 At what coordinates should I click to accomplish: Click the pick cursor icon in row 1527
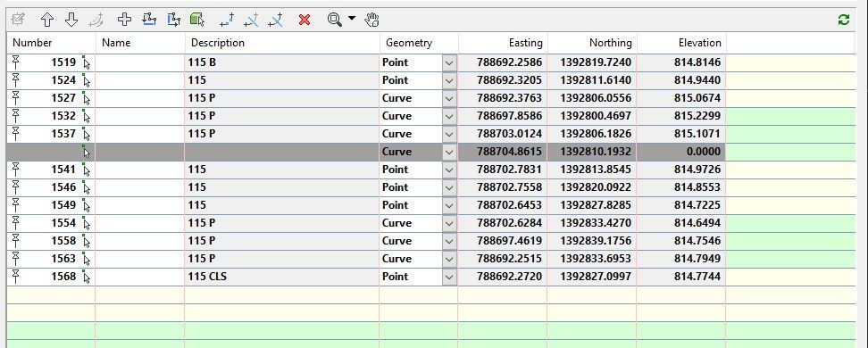pyautogui.click(x=86, y=98)
